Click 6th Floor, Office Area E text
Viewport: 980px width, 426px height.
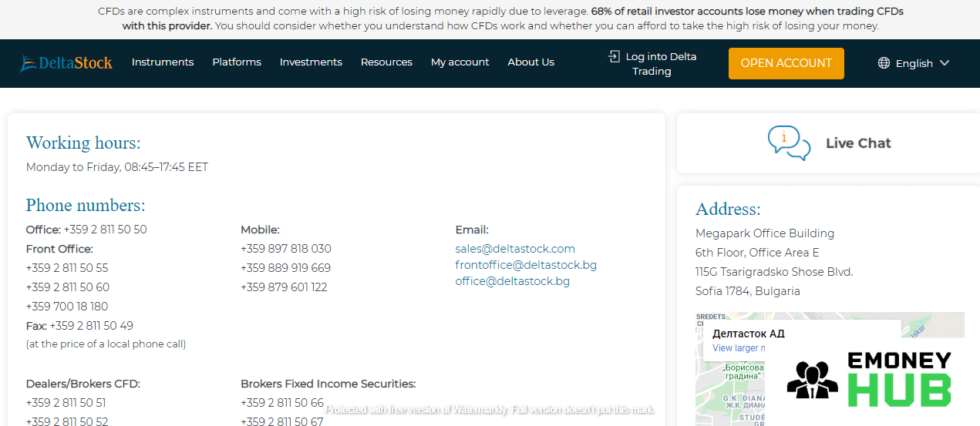757,253
